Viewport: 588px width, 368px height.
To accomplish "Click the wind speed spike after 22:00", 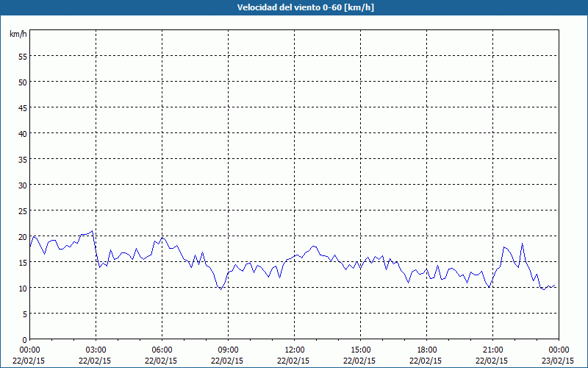I will click(x=522, y=244).
